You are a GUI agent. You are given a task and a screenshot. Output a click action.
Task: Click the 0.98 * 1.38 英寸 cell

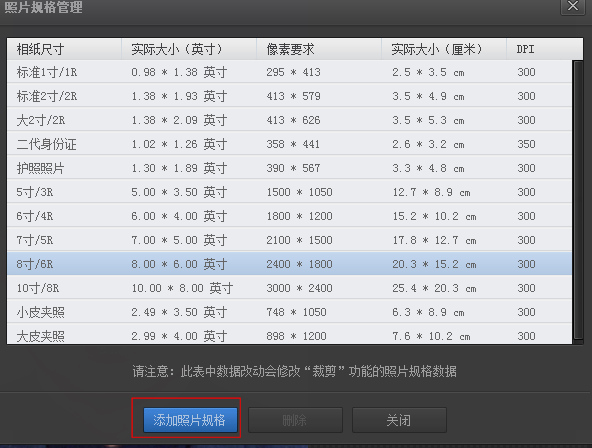[x=179, y=72]
